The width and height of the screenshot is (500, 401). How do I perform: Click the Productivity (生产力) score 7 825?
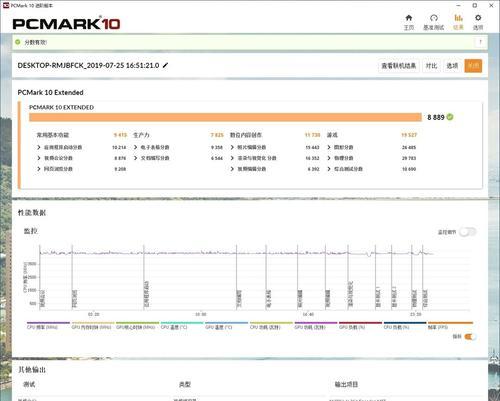(x=217, y=135)
